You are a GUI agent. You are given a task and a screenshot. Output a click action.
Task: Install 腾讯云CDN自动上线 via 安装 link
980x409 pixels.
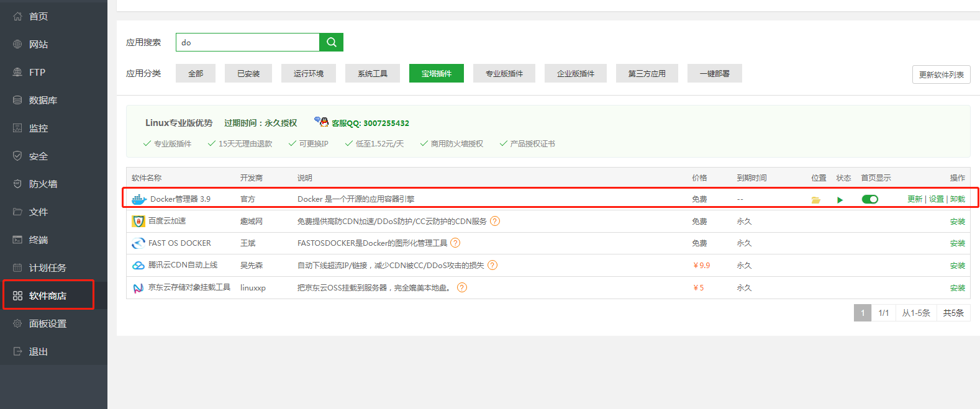click(958, 266)
